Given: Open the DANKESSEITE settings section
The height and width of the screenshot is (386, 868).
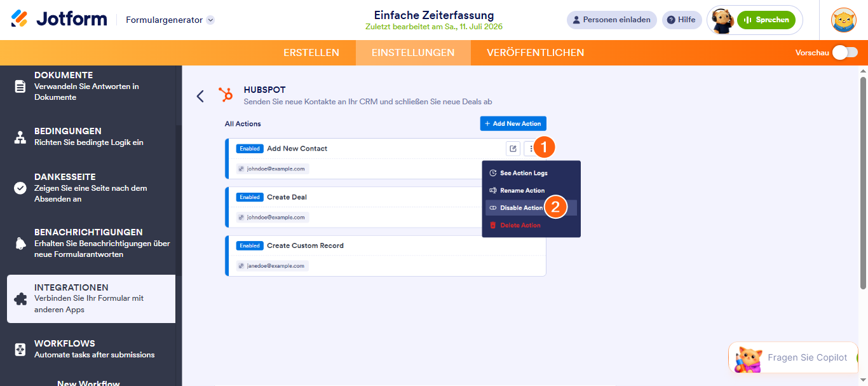Looking at the screenshot, I should [x=91, y=188].
